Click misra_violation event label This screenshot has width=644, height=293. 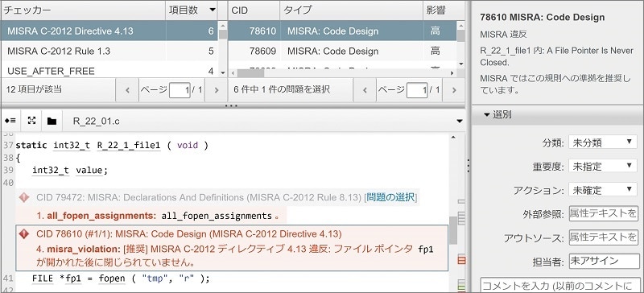(x=84, y=249)
